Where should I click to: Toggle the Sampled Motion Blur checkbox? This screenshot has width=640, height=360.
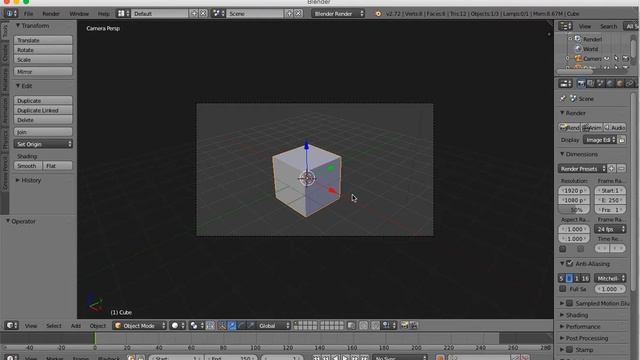(x=570, y=303)
